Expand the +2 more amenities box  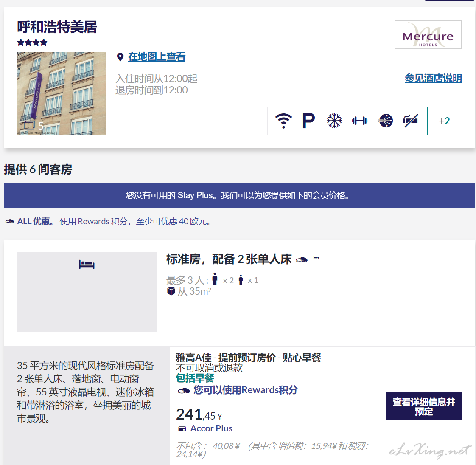(445, 121)
